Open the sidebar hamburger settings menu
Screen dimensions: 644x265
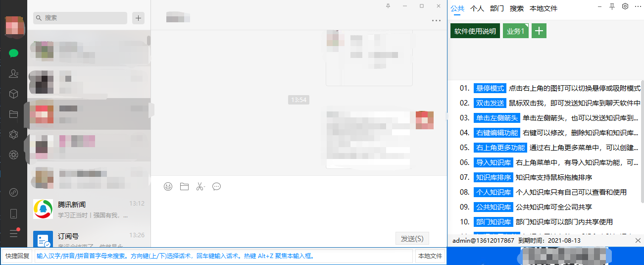(x=13, y=233)
